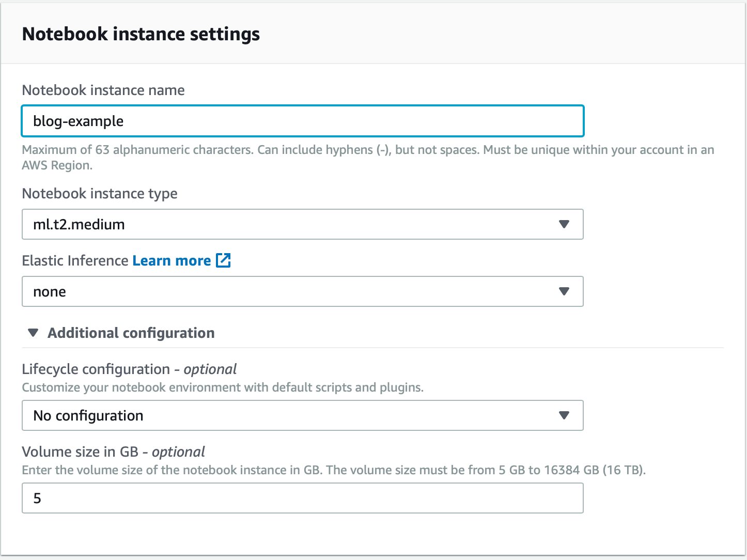Focus the Notebook instance name field

[302, 121]
